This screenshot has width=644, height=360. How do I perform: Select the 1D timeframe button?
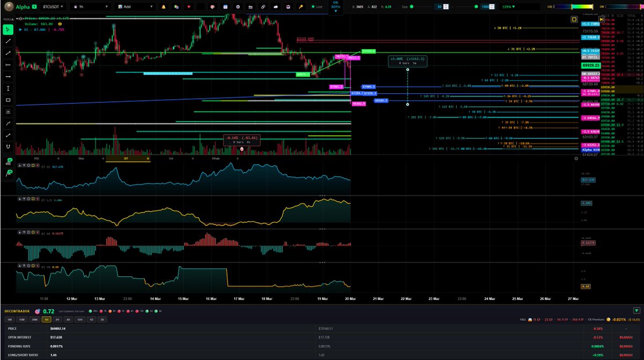(91, 319)
